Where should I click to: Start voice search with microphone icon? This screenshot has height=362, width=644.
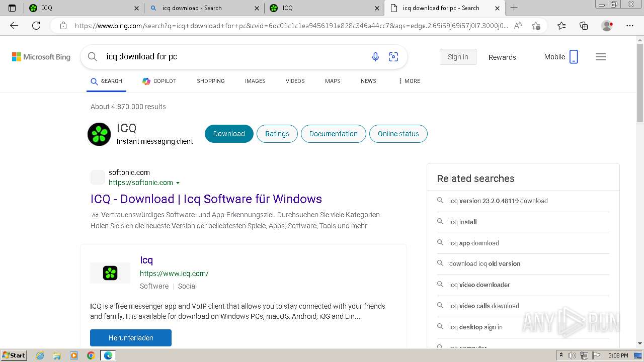[375, 57]
